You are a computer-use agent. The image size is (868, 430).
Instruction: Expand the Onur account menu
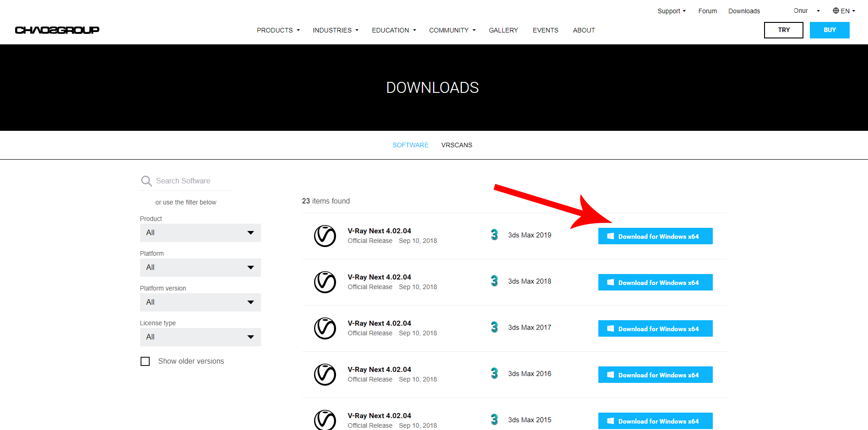pos(807,11)
